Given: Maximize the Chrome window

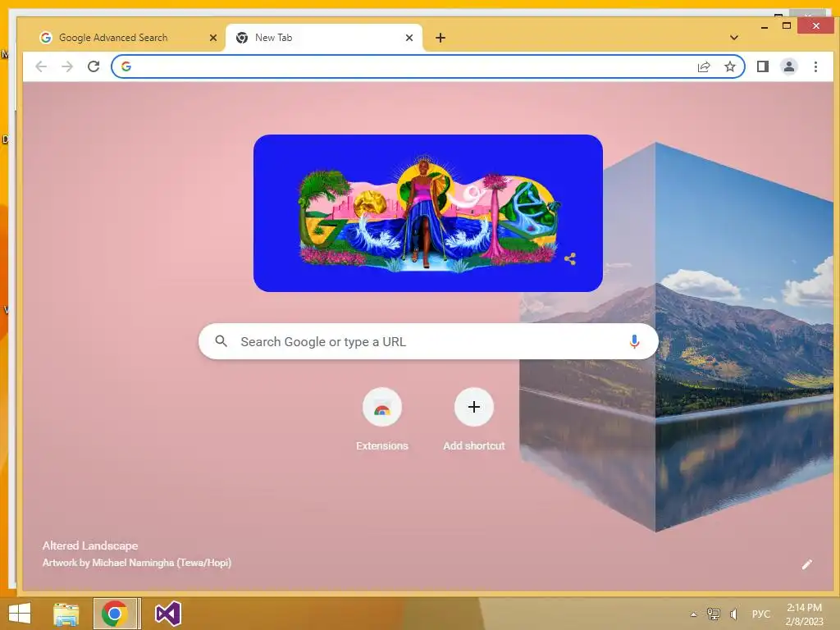Looking at the screenshot, I should pos(787,25).
